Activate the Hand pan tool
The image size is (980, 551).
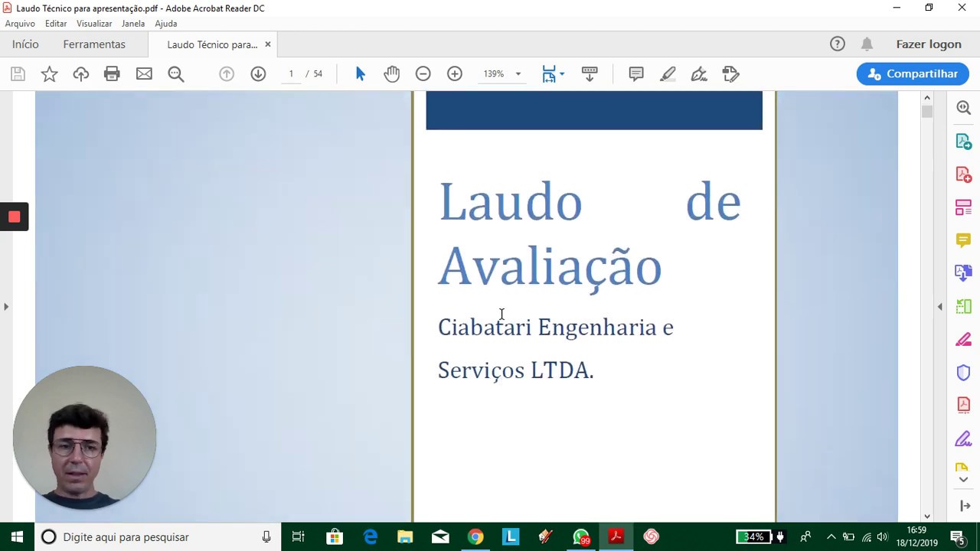tap(392, 74)
